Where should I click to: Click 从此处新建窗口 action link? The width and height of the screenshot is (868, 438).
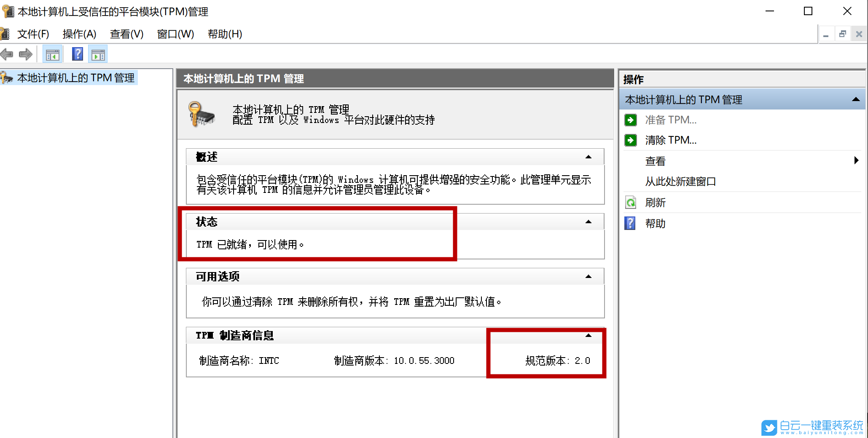pos(680,181)
